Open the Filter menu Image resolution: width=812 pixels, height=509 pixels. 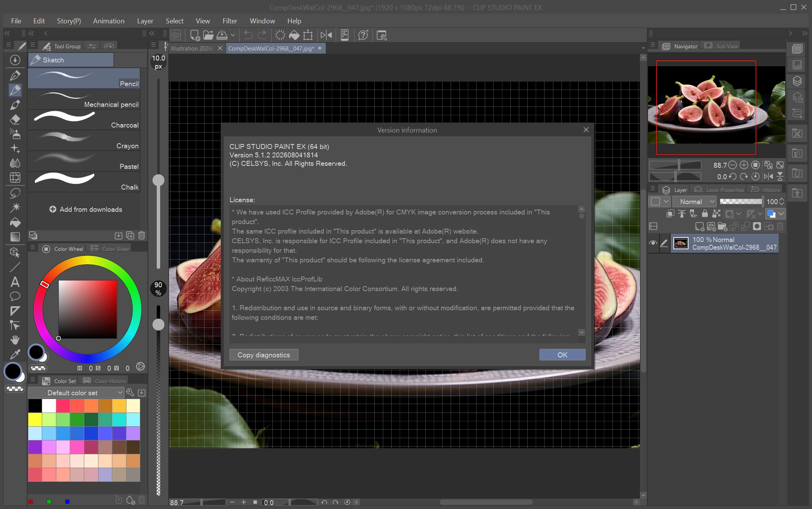tap(230, 21)
